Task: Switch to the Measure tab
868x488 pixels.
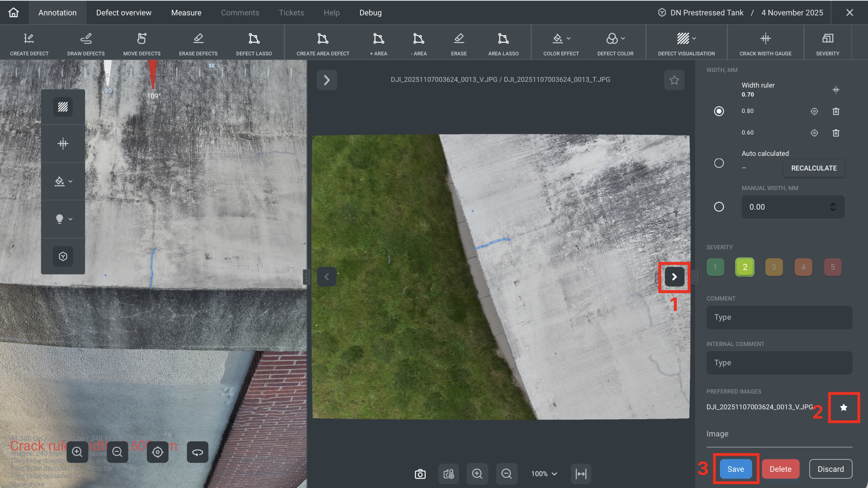Action: pos(186,13)
